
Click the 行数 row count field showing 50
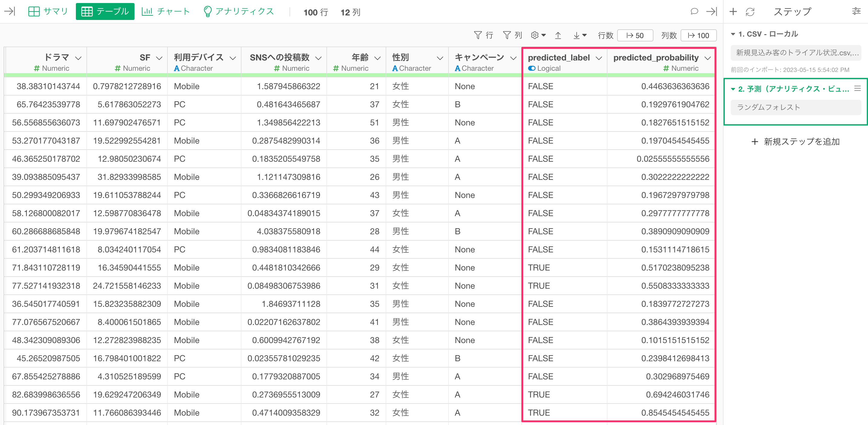point(635,35)
